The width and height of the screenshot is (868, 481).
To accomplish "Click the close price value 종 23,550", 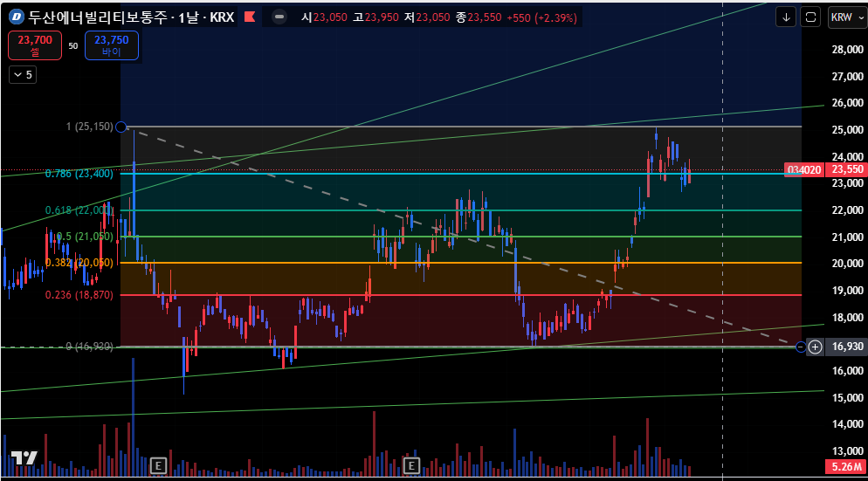I will 479,17.
